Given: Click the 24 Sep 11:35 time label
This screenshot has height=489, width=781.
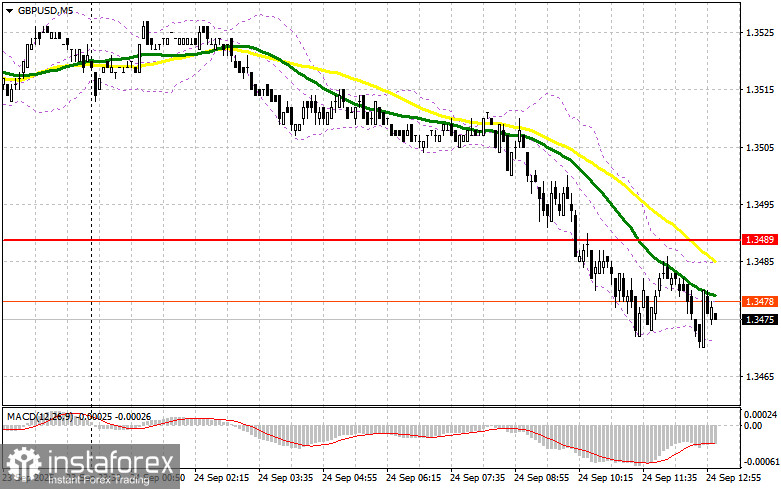Looking at the screenshot, I should (669, 478).
